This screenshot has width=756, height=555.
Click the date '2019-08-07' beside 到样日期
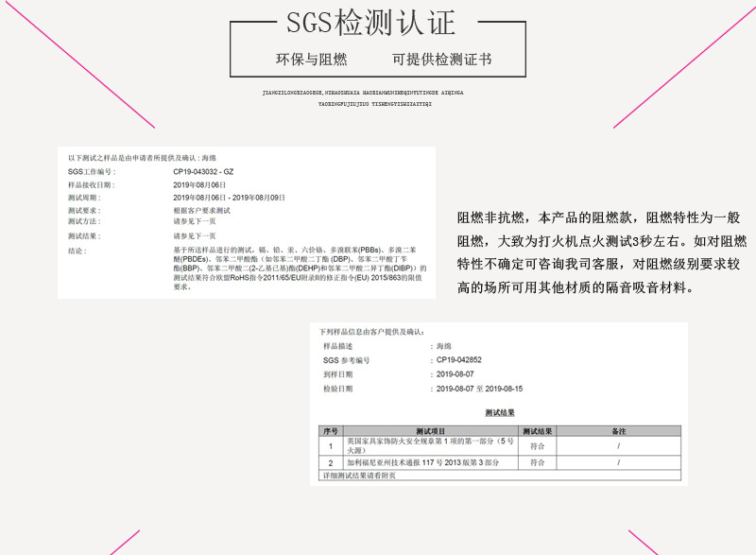(x=455, y=374)
